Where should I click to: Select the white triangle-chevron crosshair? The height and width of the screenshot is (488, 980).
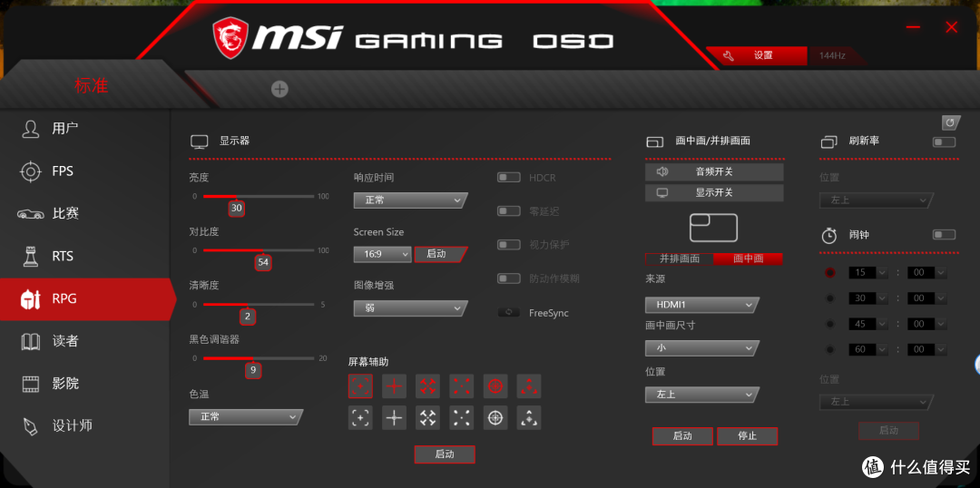(x=529, y=418)
